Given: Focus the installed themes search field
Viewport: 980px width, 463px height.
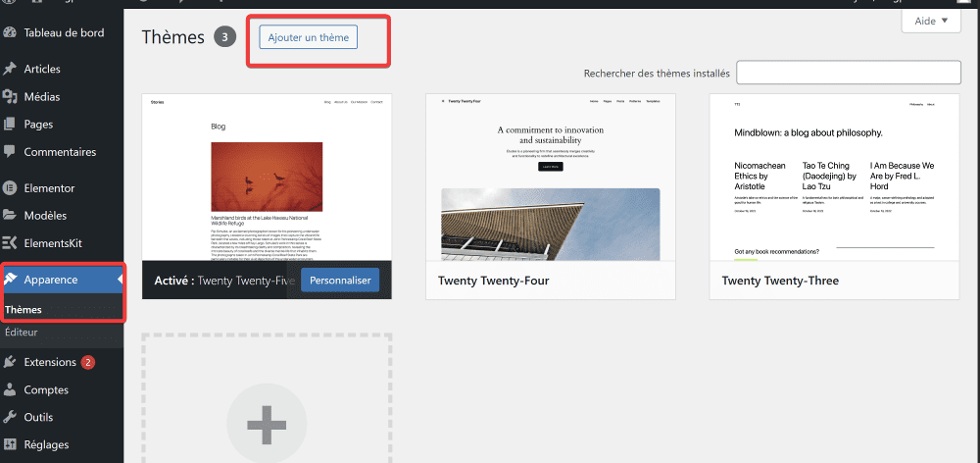Looking at the screenshot, I should coord(848,73).
